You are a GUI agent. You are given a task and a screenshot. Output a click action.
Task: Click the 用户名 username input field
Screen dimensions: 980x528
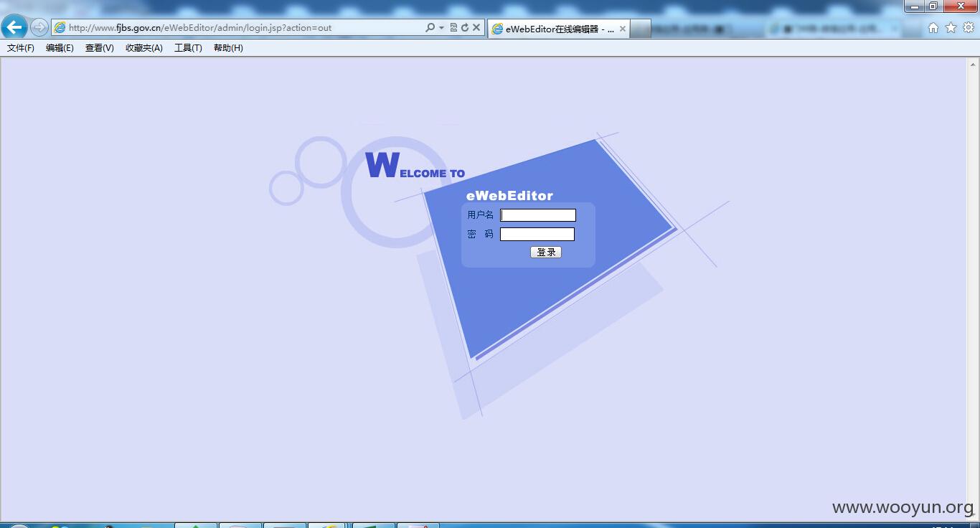(x=538, y=215)
